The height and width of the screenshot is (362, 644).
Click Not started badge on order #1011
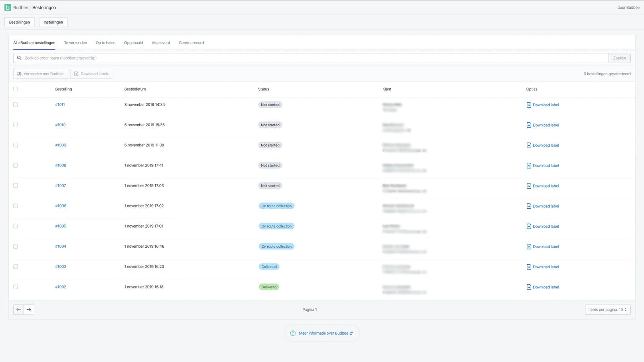270,105
